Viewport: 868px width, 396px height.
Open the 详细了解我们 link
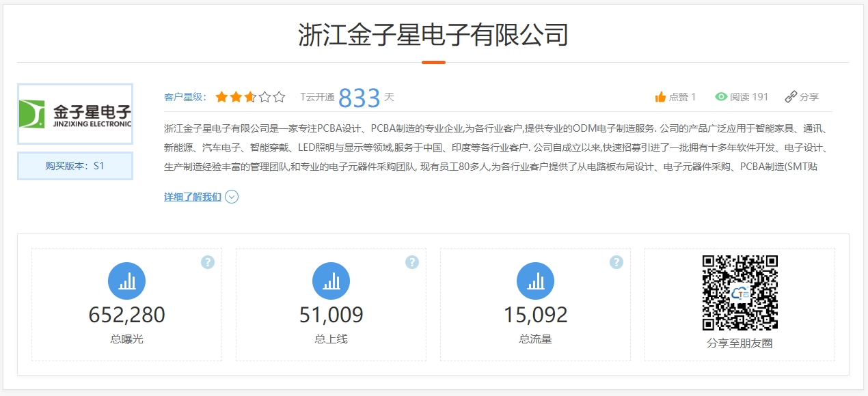[x=192, y=197]
